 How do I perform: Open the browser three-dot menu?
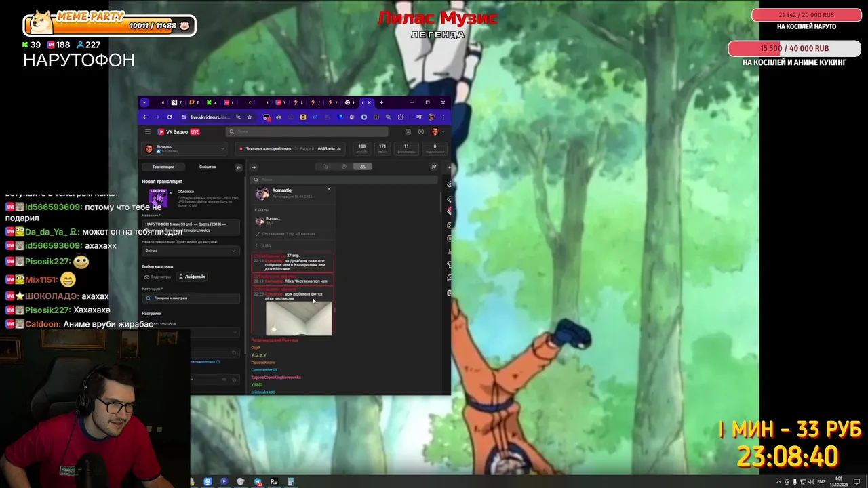[x=443, y=117]
